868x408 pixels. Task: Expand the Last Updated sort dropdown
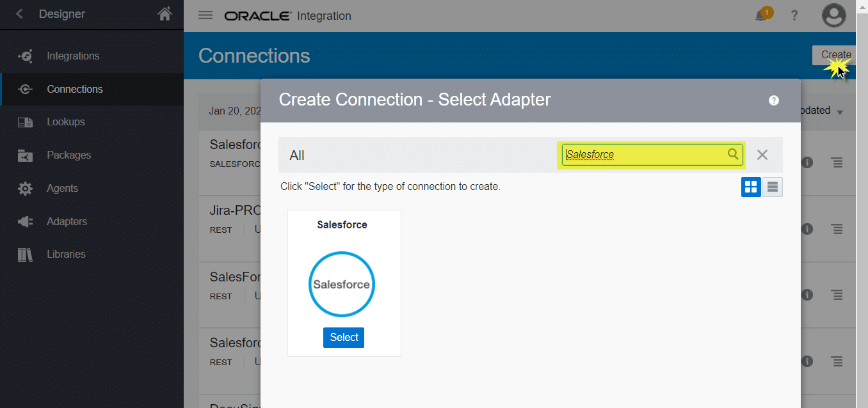840,112
